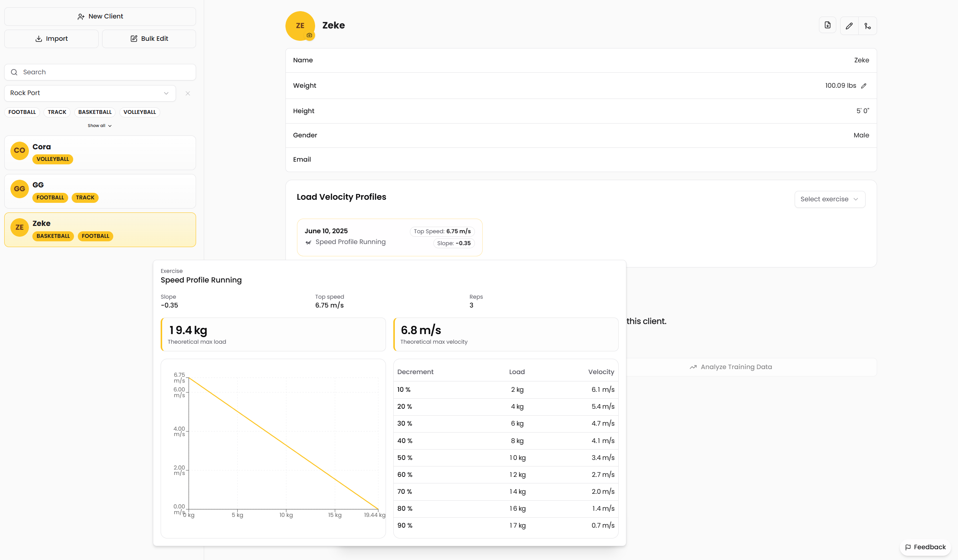
Task: Click the camera icon on Zeke's avatar
Action: [x=309, y=35]
